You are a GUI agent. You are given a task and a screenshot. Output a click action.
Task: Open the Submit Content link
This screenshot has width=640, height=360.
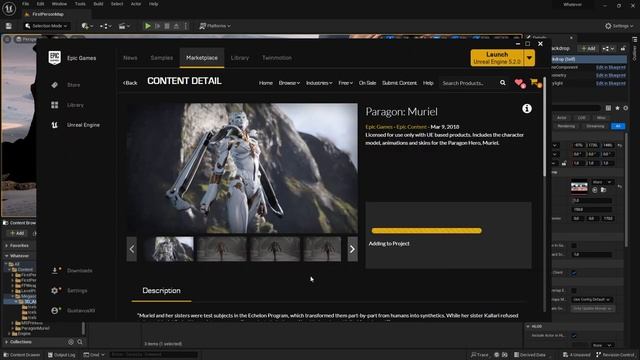(x=400, y=83)
